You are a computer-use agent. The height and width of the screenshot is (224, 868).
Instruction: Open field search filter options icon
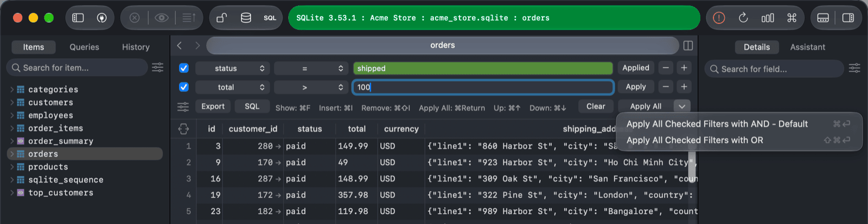[854, 68]
